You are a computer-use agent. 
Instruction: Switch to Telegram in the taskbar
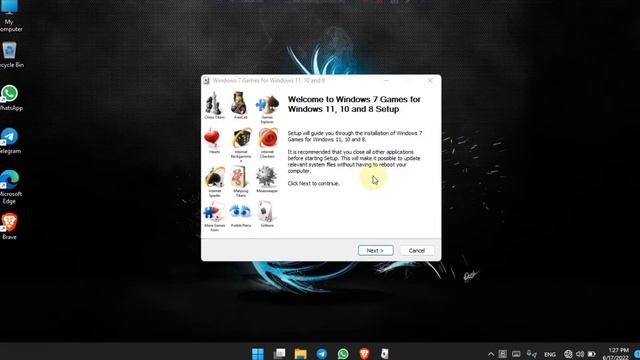click(322, 353)
